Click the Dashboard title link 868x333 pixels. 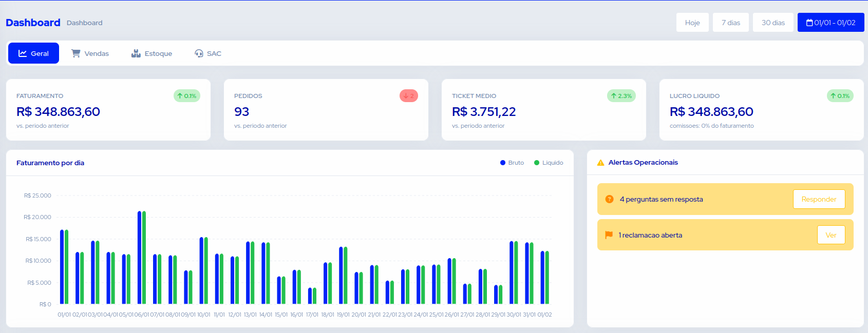pyautogui.click(x=33, y=23)
